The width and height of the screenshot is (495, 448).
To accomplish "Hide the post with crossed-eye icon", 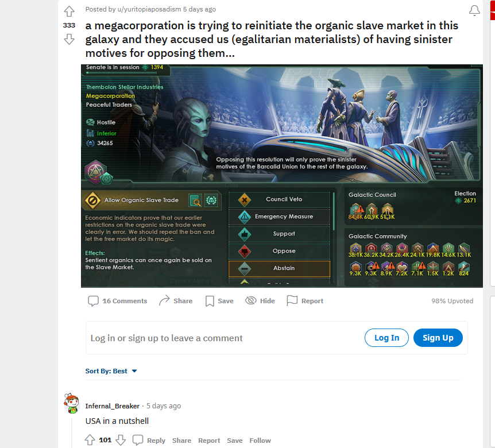I will coord(260,301).
